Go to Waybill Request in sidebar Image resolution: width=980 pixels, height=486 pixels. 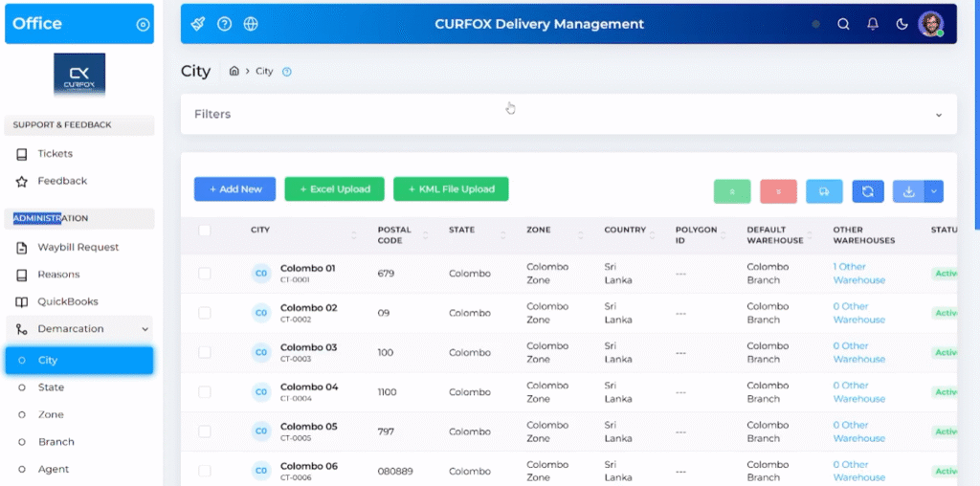pos(78,248)
